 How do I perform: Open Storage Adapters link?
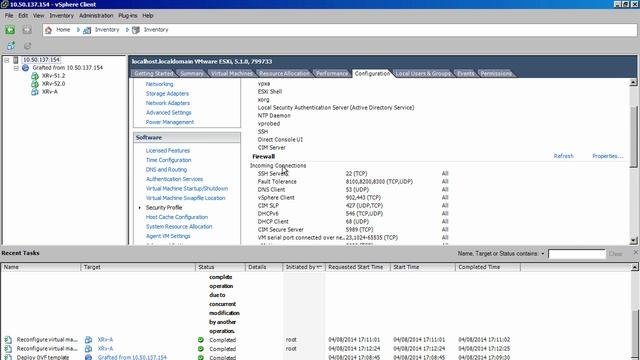[167, 93]
